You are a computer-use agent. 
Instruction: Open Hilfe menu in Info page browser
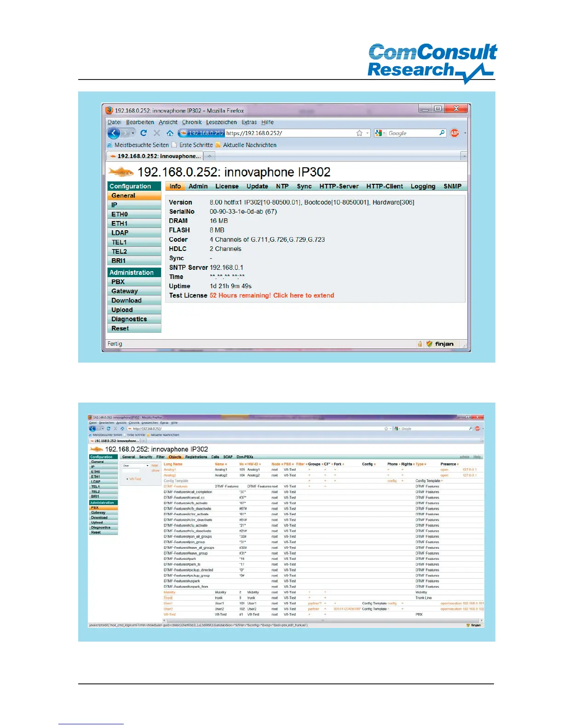tap(268, 122)
